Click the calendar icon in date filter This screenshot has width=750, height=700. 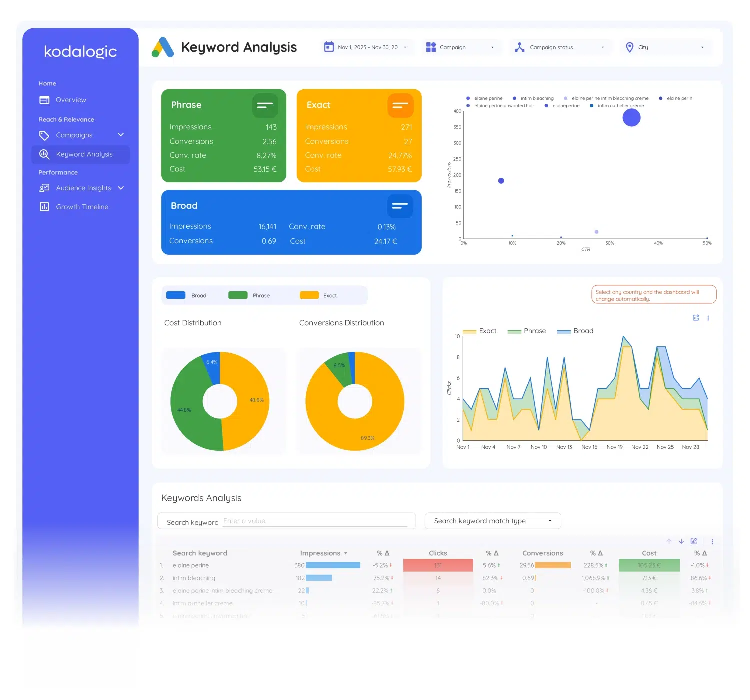point(329,47)
